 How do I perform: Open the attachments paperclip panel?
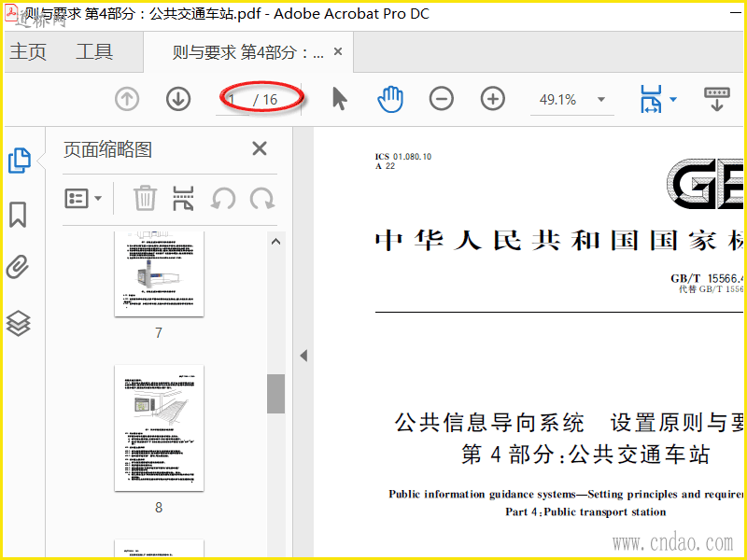click(18, 267)
